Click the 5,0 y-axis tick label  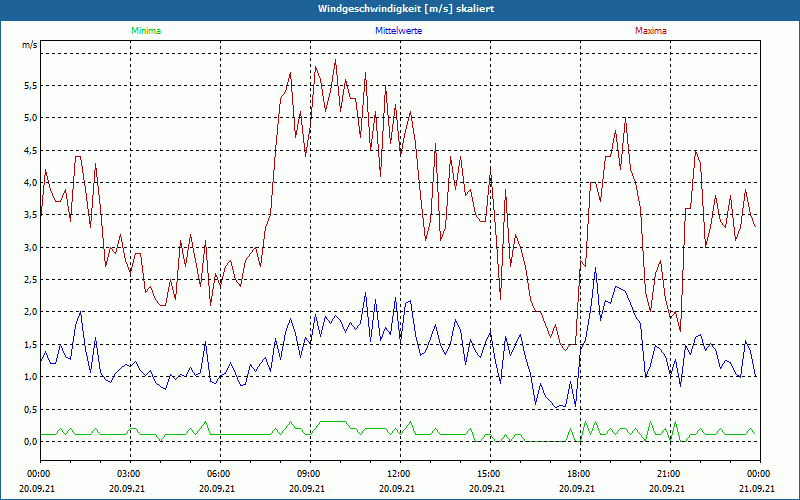[29, 118]
